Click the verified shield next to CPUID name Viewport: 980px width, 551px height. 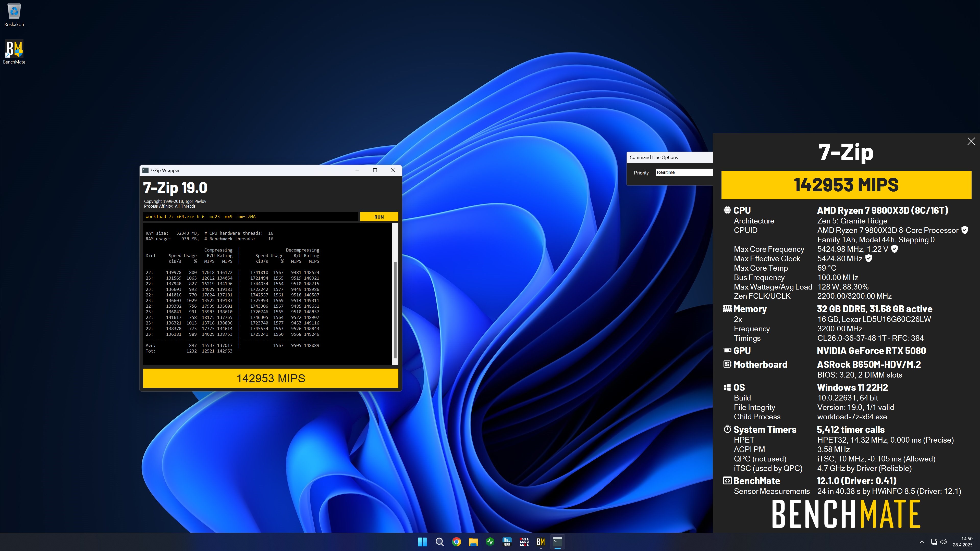tap(964, 230)
